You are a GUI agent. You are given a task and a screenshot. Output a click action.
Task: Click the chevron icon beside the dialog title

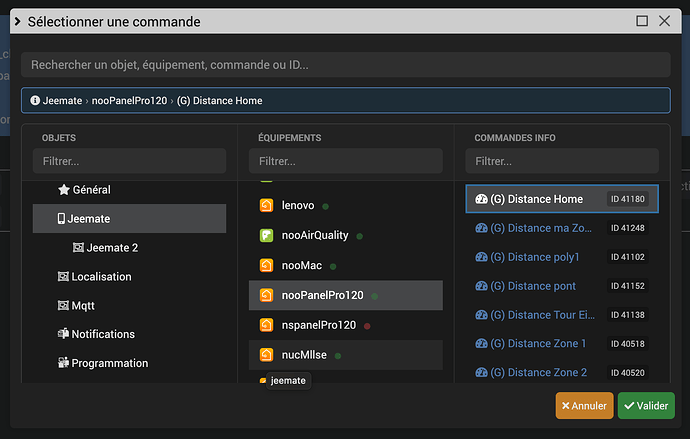click(18, 21)
